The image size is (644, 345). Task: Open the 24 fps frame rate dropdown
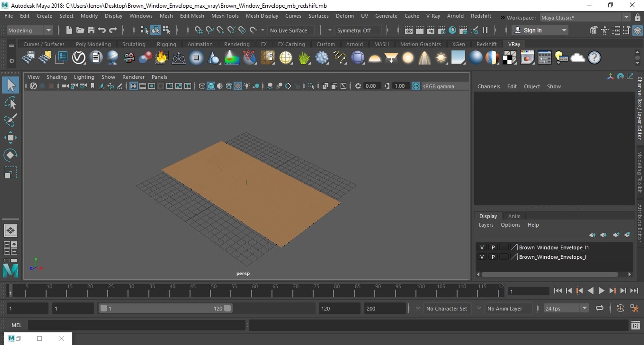[x=567, y=308]
